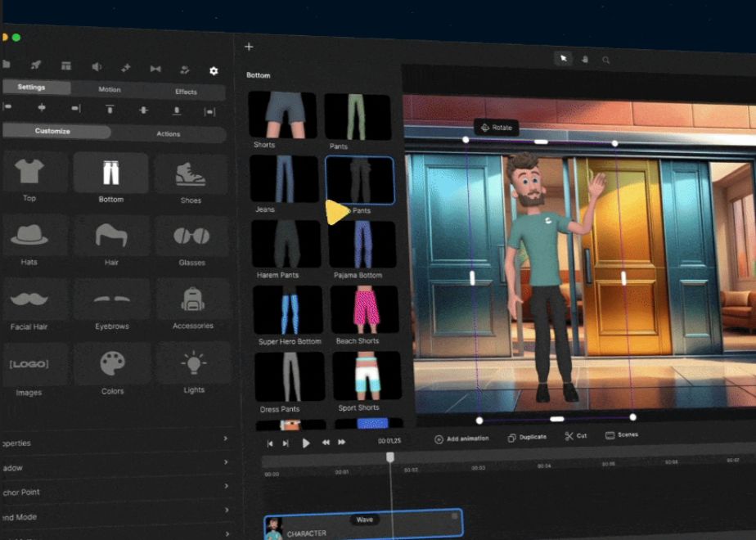Expand the Properties section chevron

tap(226, 439)
